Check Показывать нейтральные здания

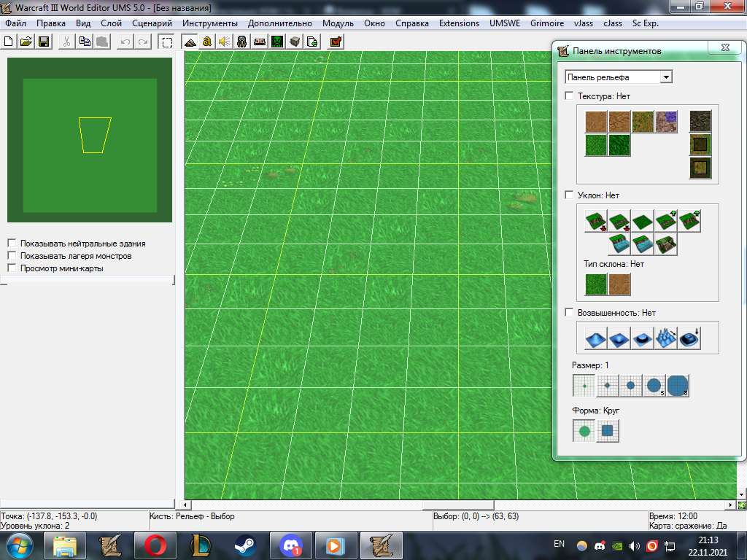click(x=12, y=243)
